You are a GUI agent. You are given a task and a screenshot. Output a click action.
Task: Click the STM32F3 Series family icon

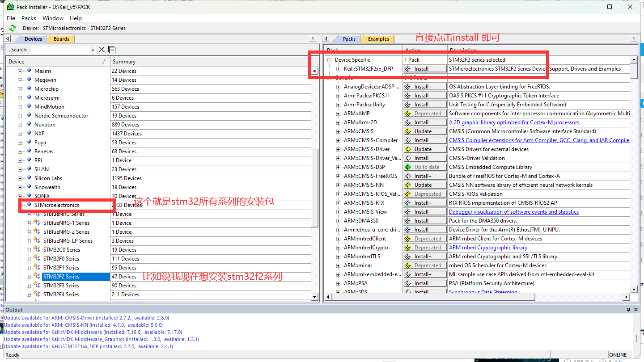point(38,285)
